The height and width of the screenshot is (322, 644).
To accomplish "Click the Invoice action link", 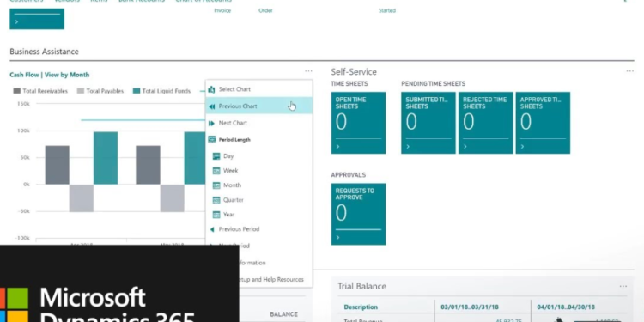I will tap(222, 10).
